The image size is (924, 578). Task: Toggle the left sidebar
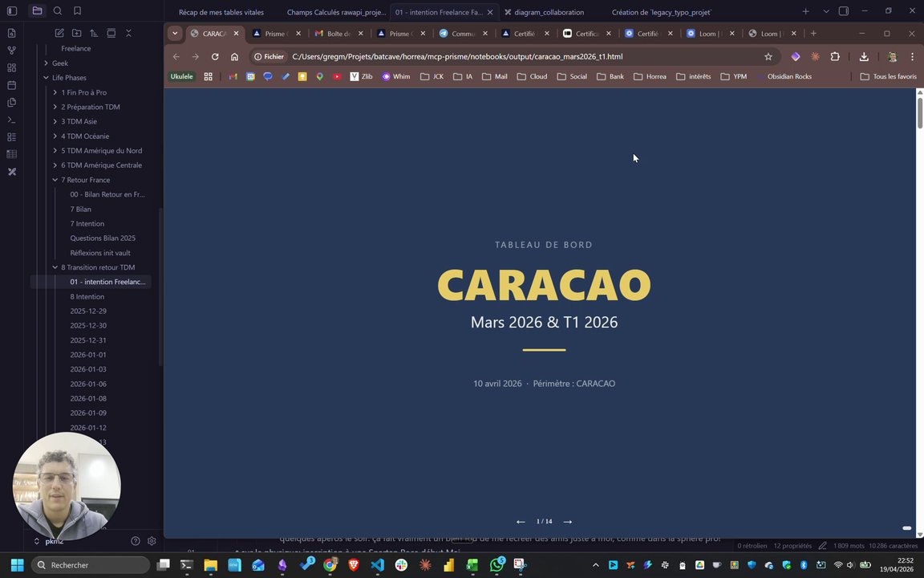pyautogui.click(x=12, y=10)
